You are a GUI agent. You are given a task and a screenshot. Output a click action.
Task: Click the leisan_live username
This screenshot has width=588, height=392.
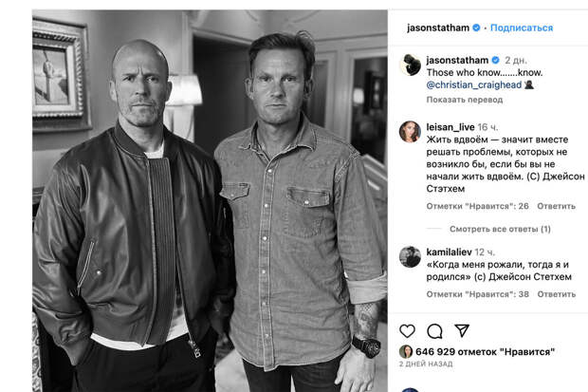pyautogui.click(x=450, y=127)
